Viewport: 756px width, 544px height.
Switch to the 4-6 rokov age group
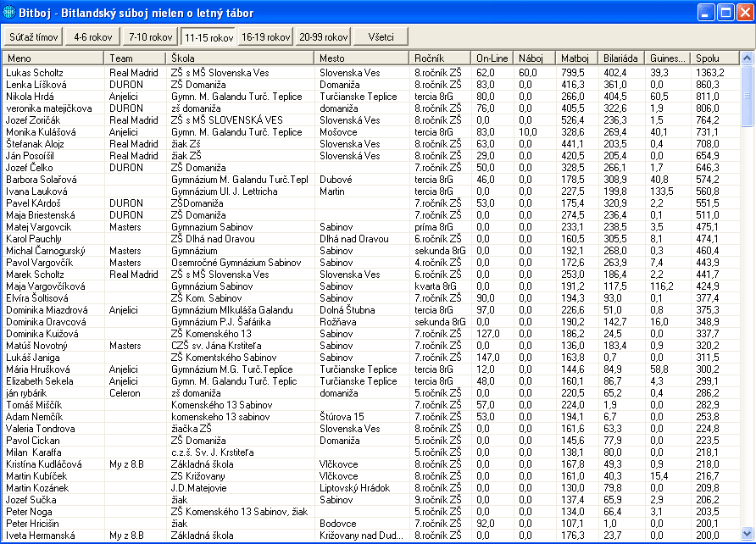(x=94, y=37)
